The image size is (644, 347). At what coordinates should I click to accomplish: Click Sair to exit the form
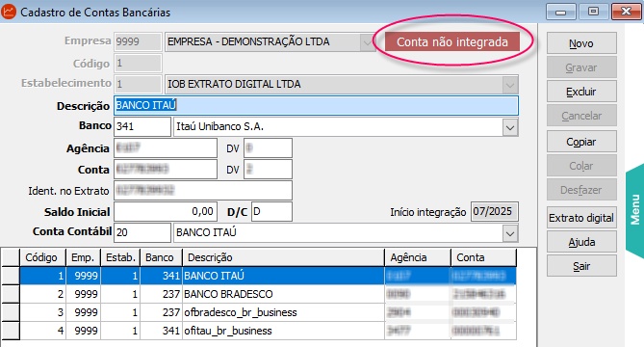(x=581, y=266)
